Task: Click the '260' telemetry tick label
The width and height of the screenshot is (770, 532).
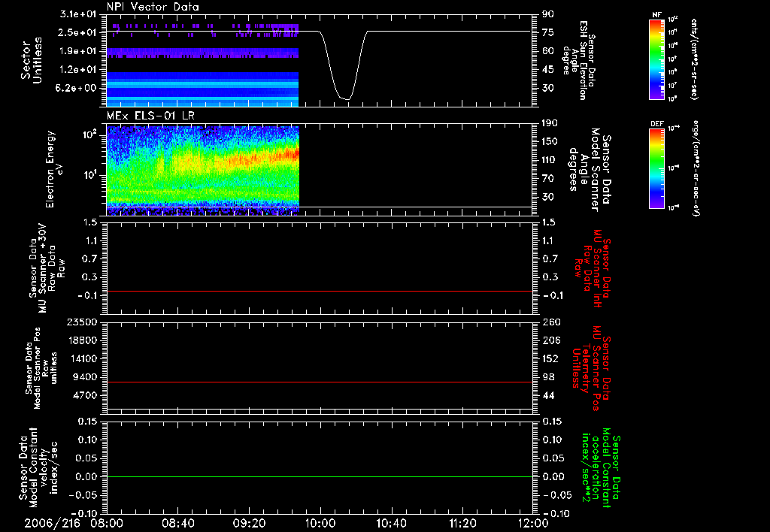Action: 550,322
